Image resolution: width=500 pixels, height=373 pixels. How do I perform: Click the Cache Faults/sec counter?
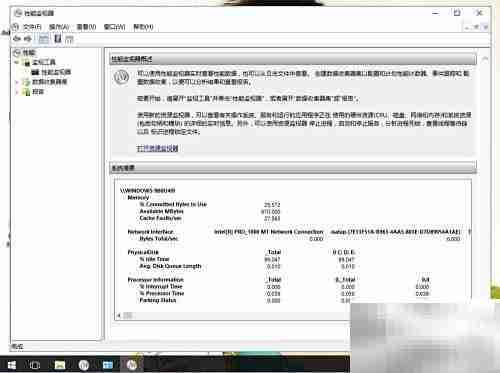pyautogui.click(x=160, y=218)
